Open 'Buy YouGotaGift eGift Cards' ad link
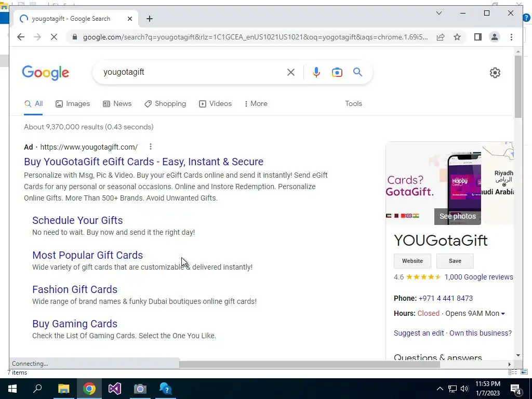 click(x=143, y=162)
